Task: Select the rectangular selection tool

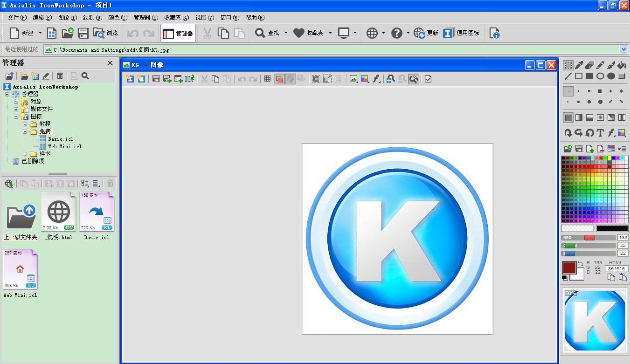Action: 568,65
